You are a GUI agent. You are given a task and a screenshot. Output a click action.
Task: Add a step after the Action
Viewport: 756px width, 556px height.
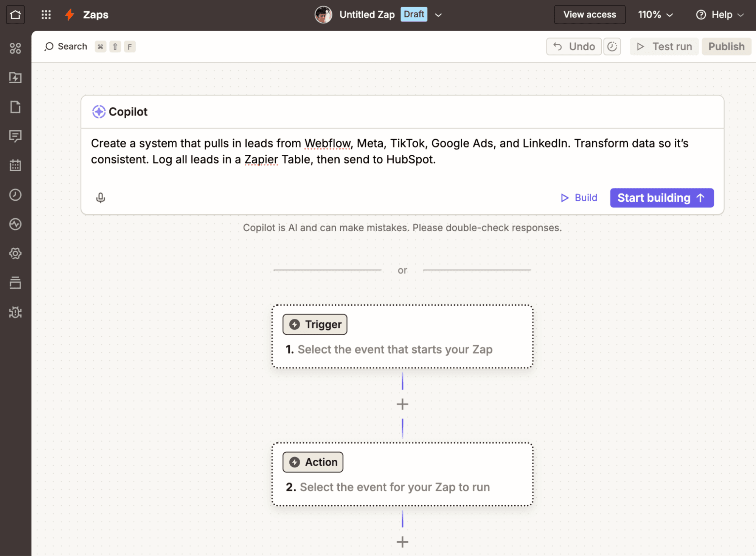[x=402, y=542]
